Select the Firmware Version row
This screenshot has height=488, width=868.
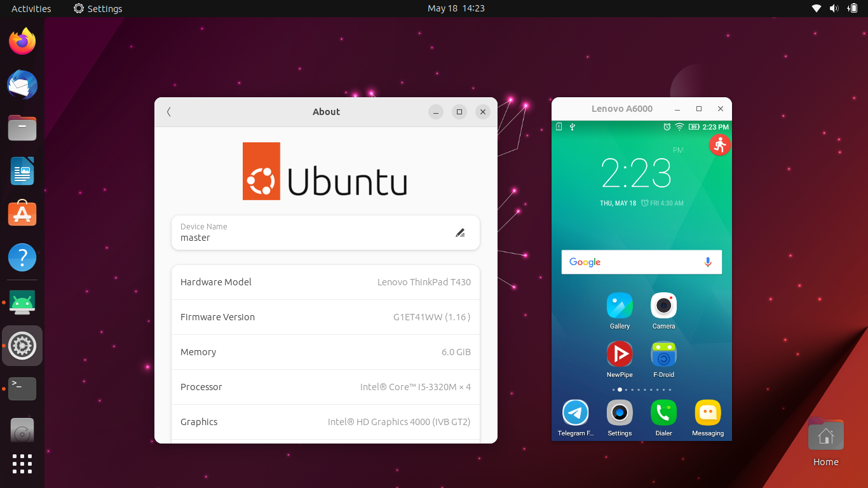[325, 317]
